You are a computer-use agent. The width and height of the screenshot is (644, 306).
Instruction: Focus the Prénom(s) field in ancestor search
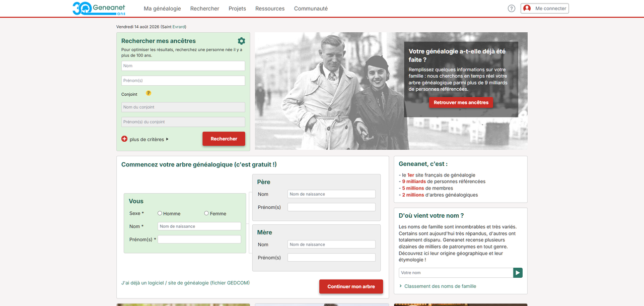coord(183,81)
